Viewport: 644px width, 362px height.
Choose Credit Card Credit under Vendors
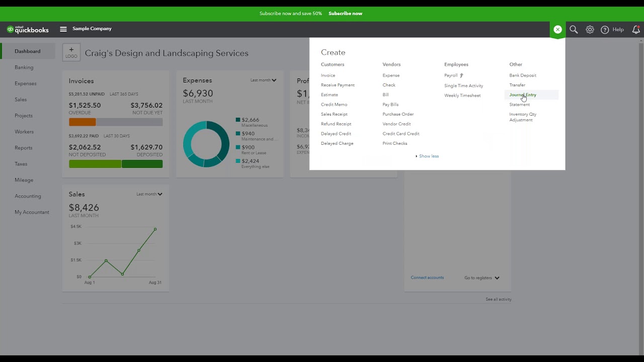[401, 134]
